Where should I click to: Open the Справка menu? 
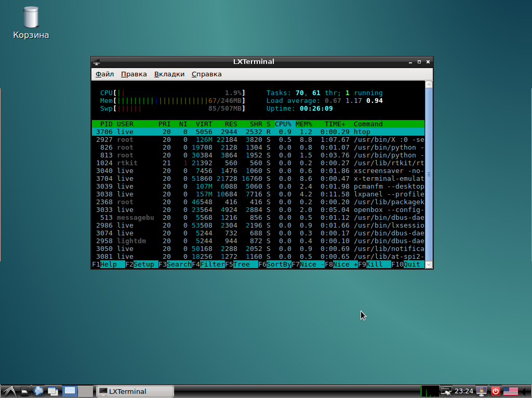click(x=206, y=74)
